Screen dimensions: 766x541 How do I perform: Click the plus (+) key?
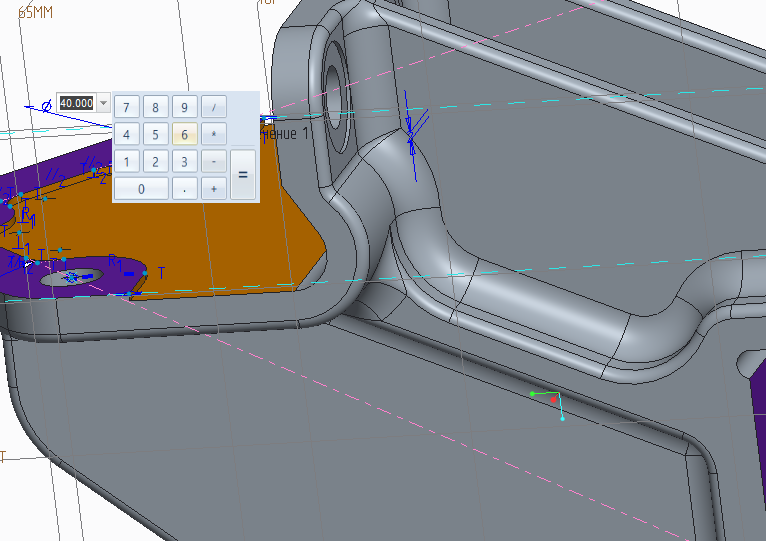tap(213, 189)
